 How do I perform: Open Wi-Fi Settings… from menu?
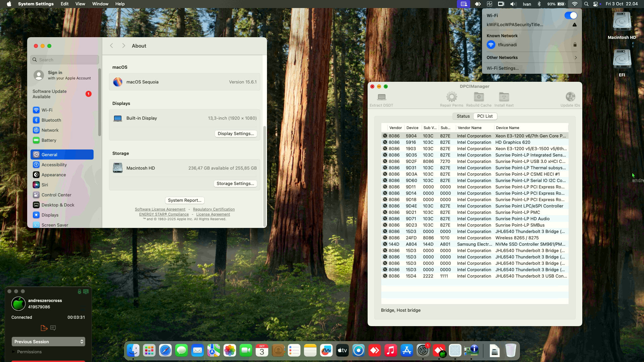[502, 68]
